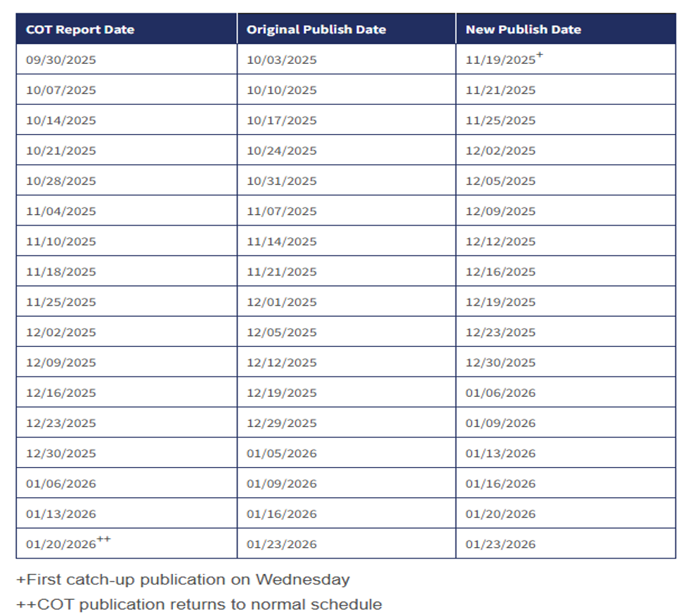Select 11/10/2025 in COT Report Date column
The width and height of the screenshot is (693, 616).
click(x=61, y=242)
